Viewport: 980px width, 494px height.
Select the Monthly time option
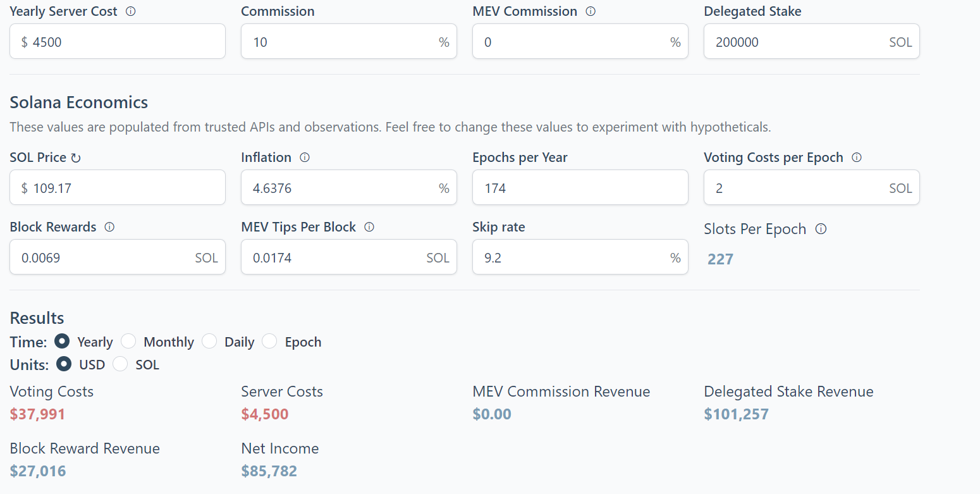[x=128, y=342]
